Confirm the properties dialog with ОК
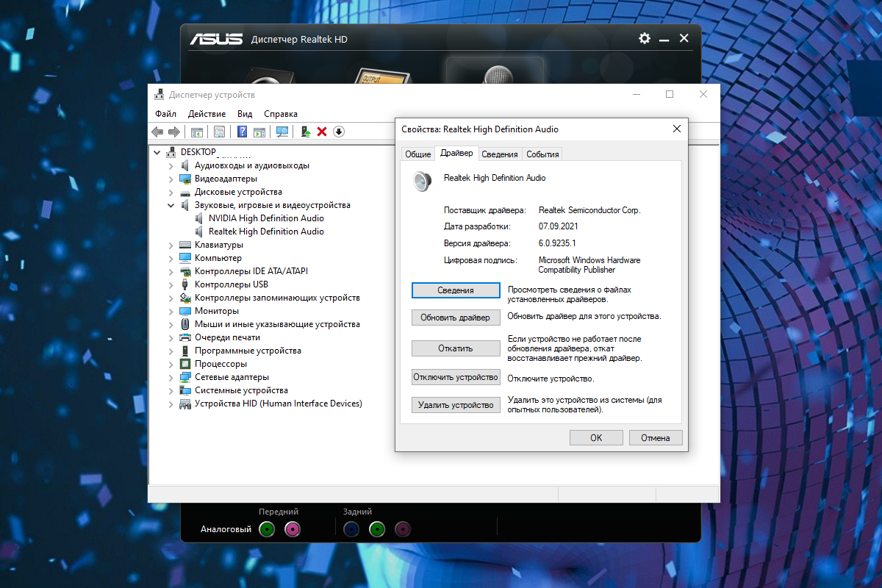The width and height of the screenshot is (882, 588). 596,437
